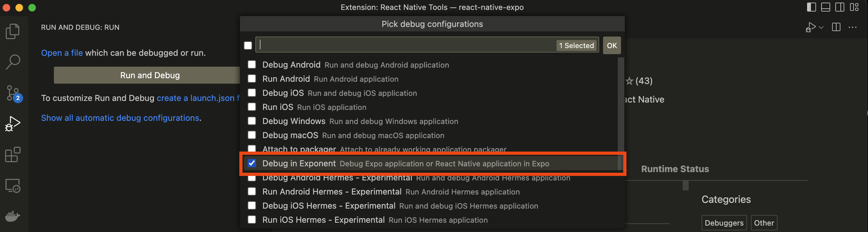
Task: Check the Debug Android configuration
Action: pyautogui.click(x=252, y=65)
